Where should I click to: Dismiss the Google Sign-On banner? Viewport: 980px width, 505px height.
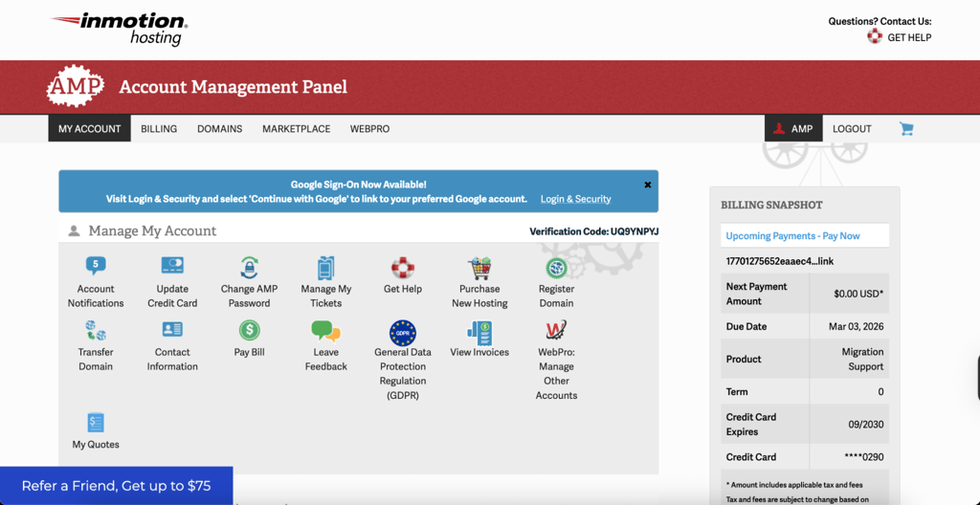coord(648,185)
